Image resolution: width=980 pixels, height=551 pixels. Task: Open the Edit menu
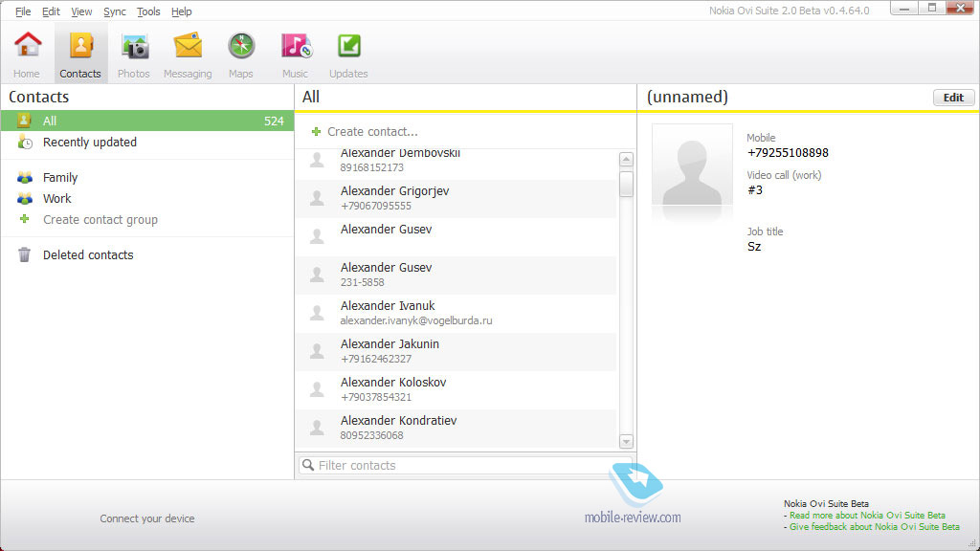point(51,11)
